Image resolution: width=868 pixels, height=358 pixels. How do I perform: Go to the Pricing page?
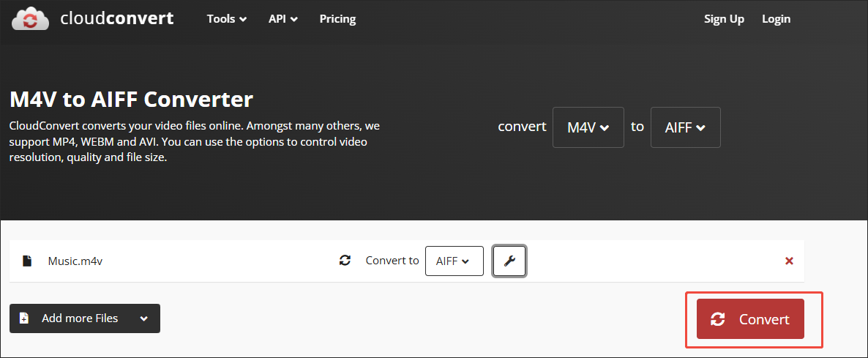(x=337, y=19)
